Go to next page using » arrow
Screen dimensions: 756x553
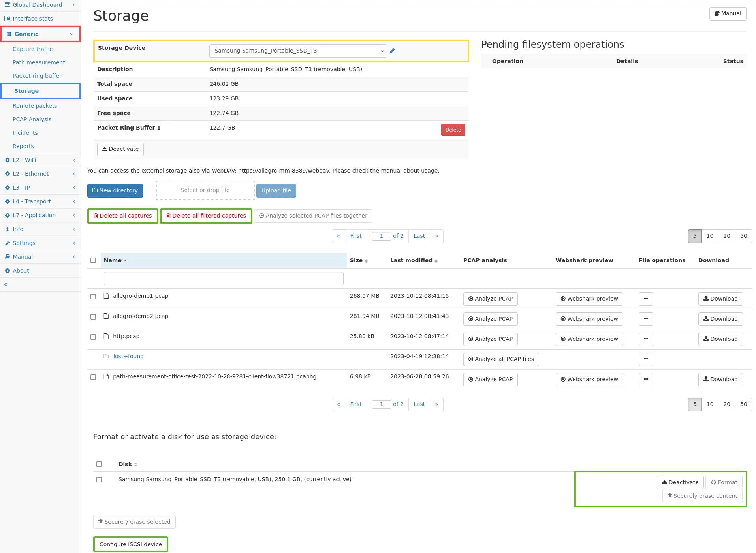click(x=436, y=236)
